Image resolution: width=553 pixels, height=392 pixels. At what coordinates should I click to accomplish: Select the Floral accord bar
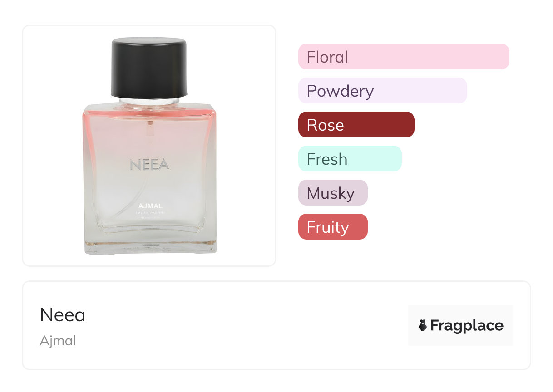click(403, 57)
